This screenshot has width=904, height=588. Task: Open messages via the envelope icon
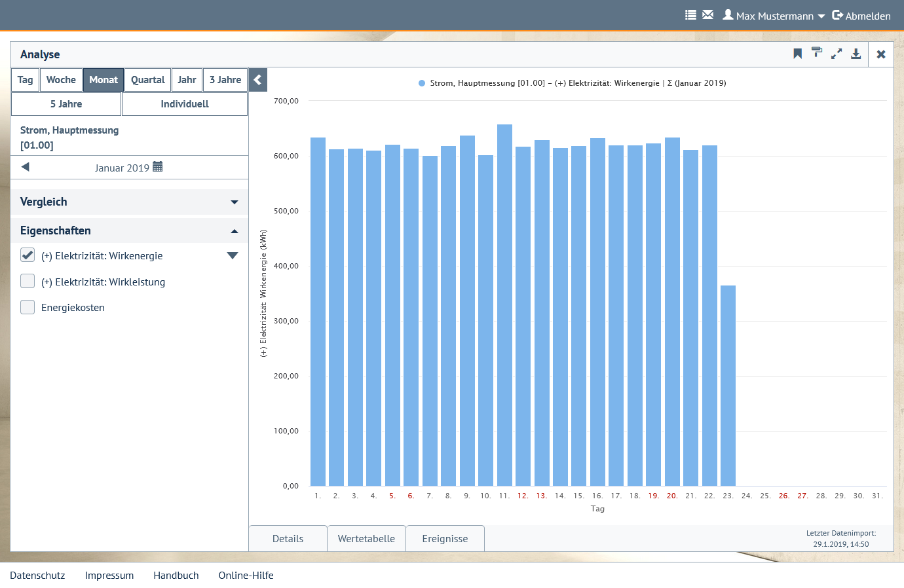pyautogui.click(x=707, y=14)
